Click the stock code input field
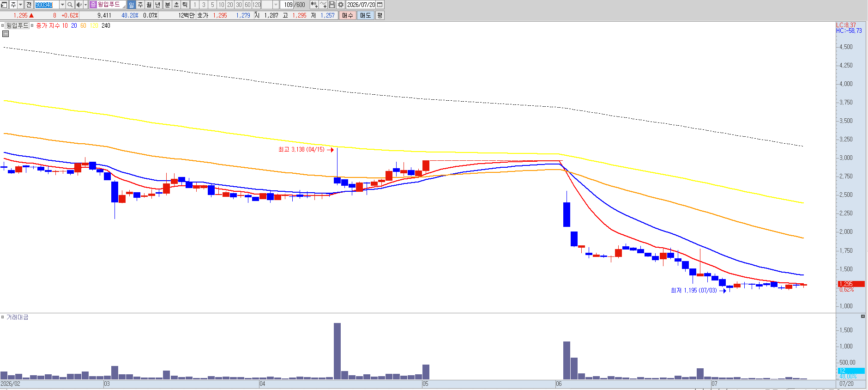The width and height of the screenshot is (868, 390). (x=47, y=5)
